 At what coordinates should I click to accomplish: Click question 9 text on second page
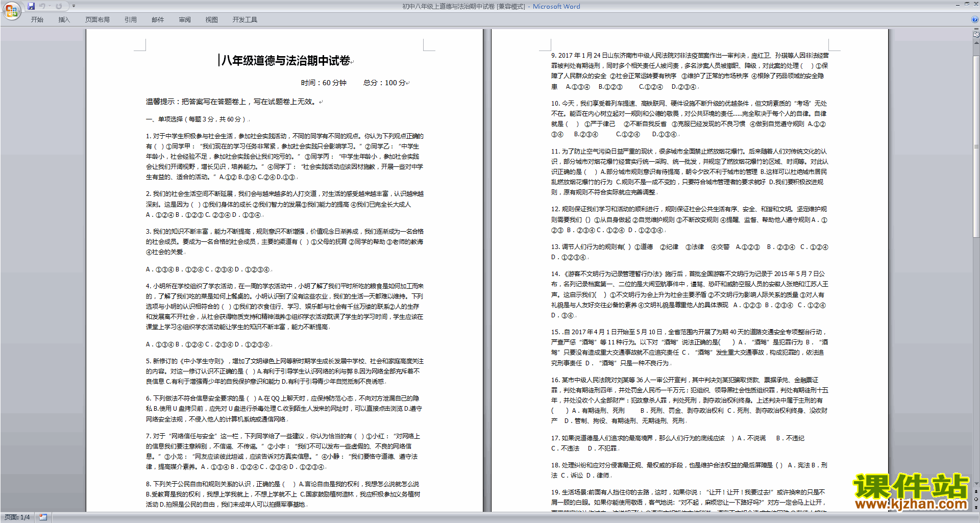tap(690, 71)
